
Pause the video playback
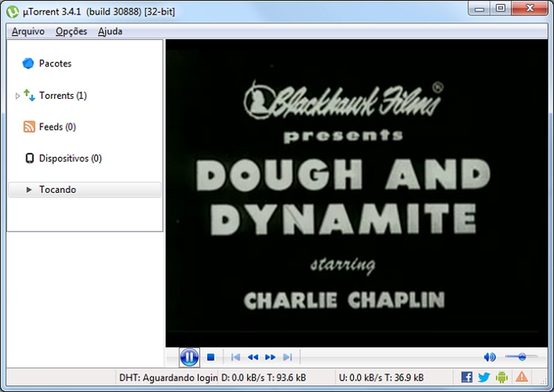(x=189, y=357)
